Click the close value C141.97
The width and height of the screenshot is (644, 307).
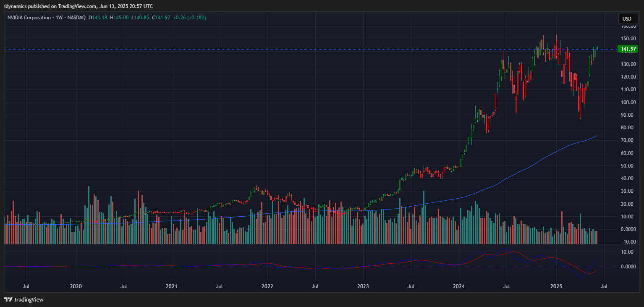point(161,18)
